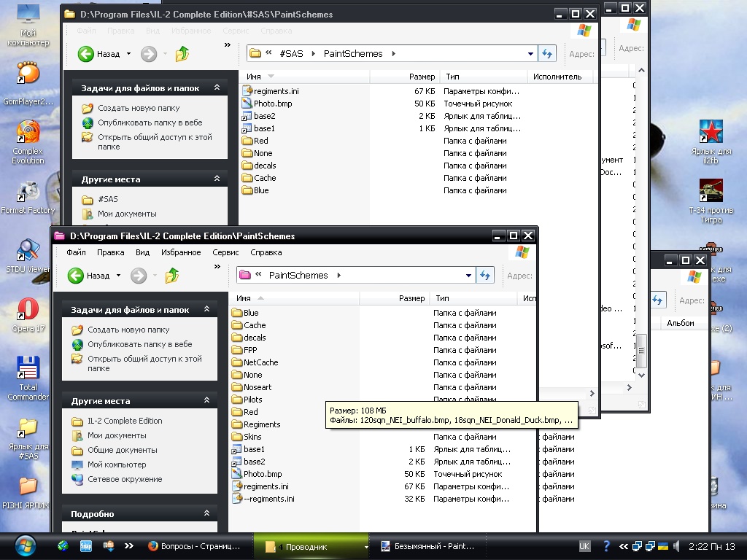Collapse the 'Подробно' details panel
The height and width of the screenshot is (560, 747).
[x=206, y=514]
